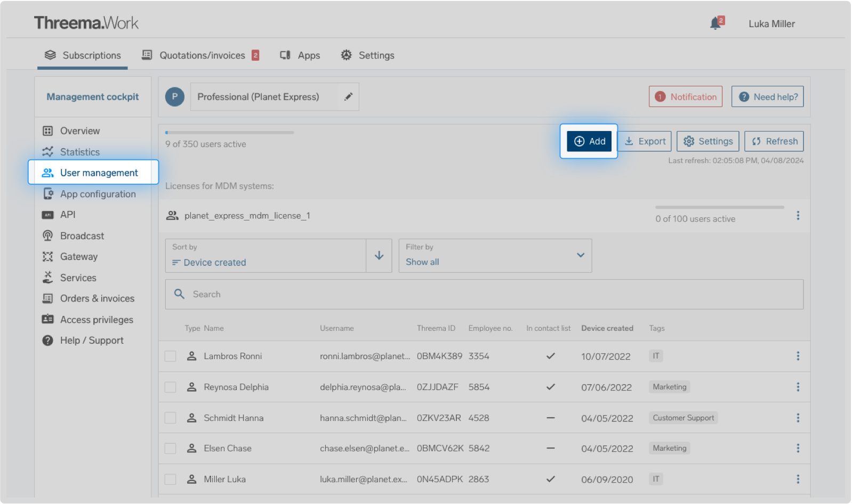Click the Customer Support tag

click(683, 418)
